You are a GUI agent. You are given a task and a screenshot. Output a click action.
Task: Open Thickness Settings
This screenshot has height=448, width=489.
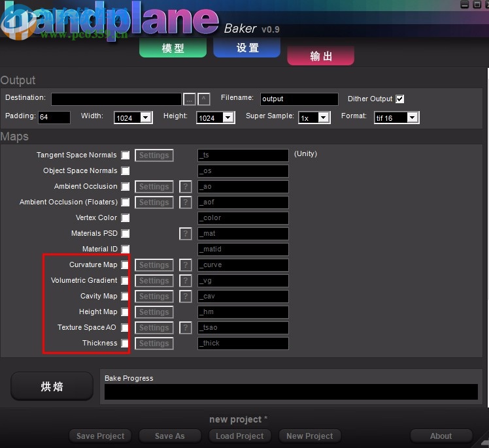pos(154,344)
